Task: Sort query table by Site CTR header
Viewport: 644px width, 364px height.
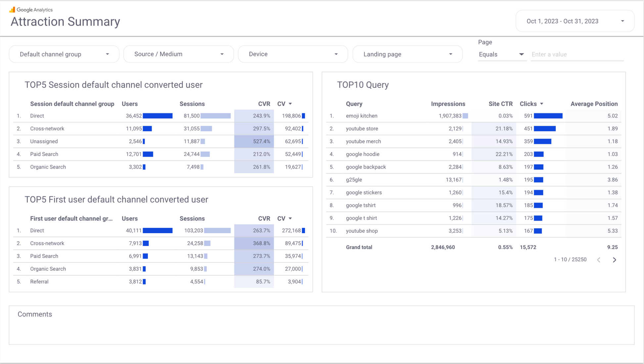Action: [x=500, y=104]
